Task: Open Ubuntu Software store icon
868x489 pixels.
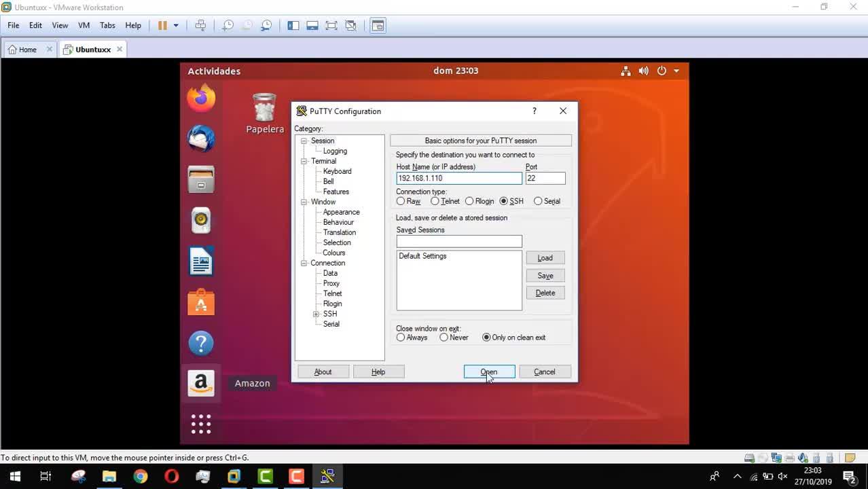Action: click(201, 302)
